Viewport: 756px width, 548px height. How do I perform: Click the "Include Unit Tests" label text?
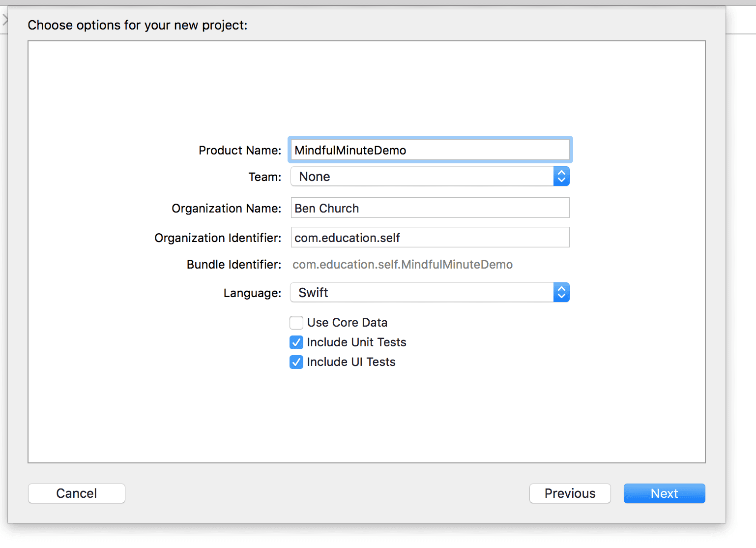tap(356, 342)
